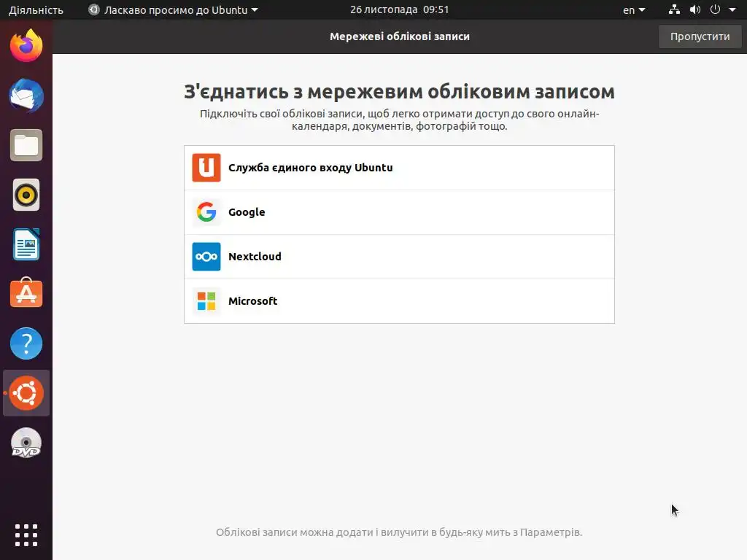The image size is (747, 560).
Task: Open the 'Діяльність' activities overview
Action: [36, 10]
